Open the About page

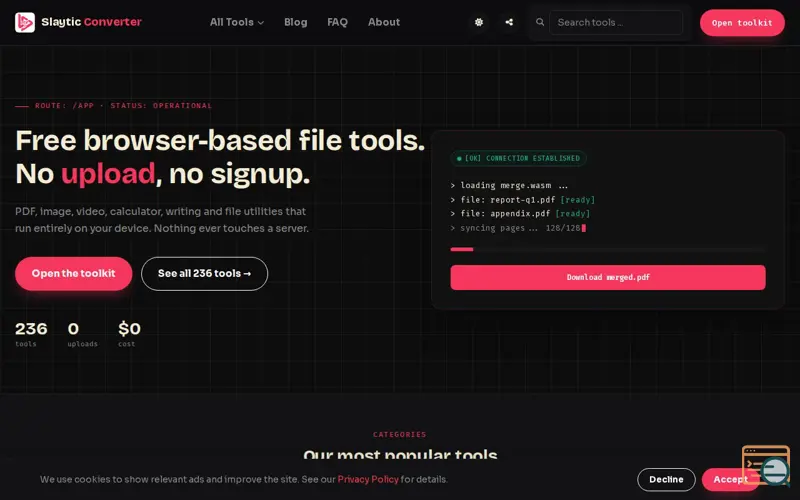tap(384, 22)
